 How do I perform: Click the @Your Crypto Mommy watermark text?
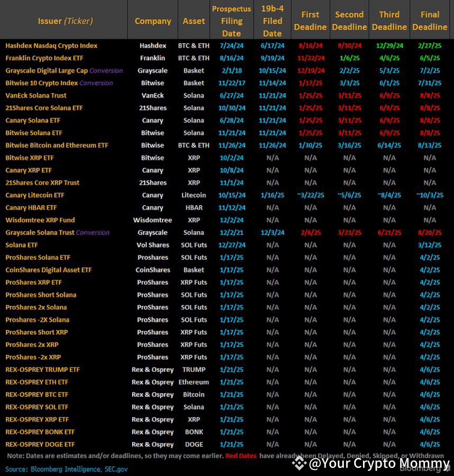tap(378, 464)
